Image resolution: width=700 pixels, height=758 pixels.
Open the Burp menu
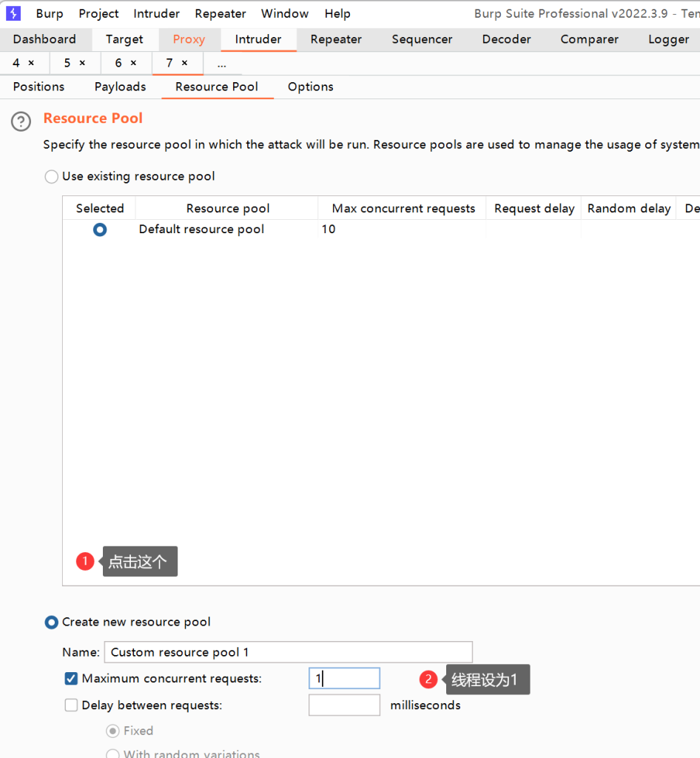point(50,13)
